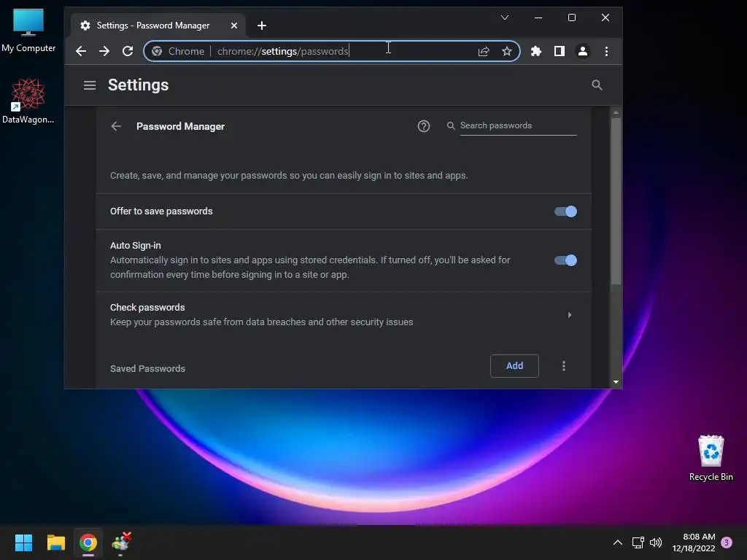Screen dimensions: 747x560
Task: Show hidden system tray icons
Action: tap(617, 542)
